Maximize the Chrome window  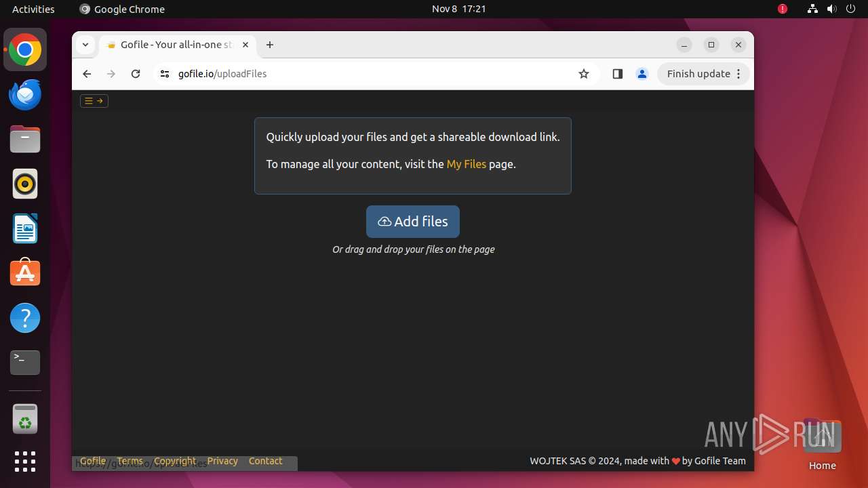coord(711,45)
